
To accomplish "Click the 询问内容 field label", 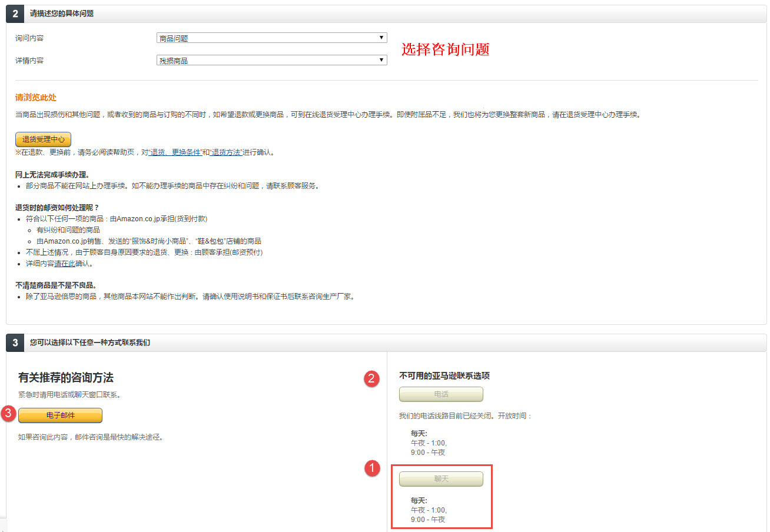I will (x=29, y=38).
